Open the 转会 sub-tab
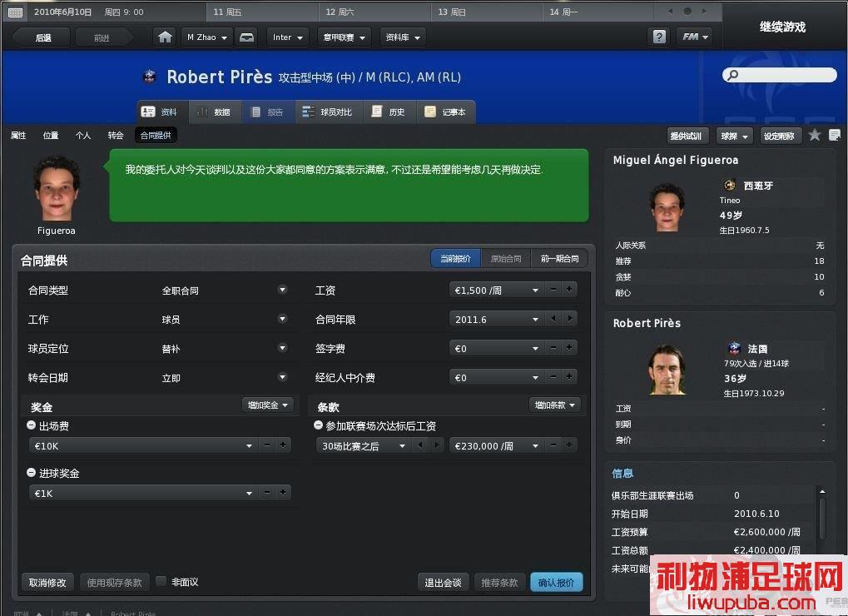The image size is (848, 616). tap(116, 135)
